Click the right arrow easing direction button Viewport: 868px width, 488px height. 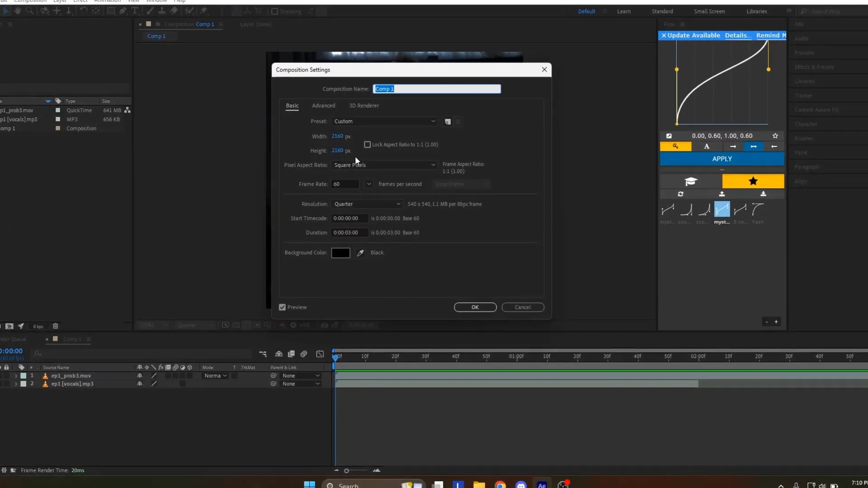tap(733, 146)
